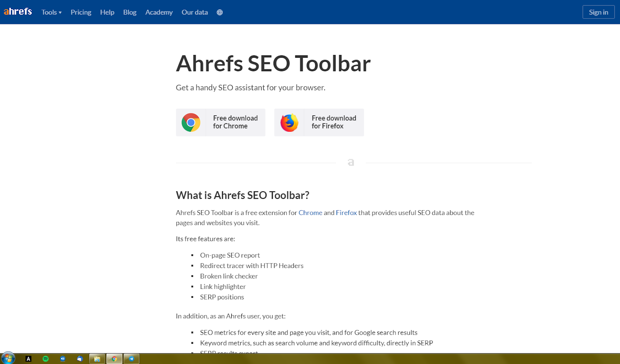Go to the Pricing page
Viewport: 620px width, 364px height.
[x=81, y=12]
